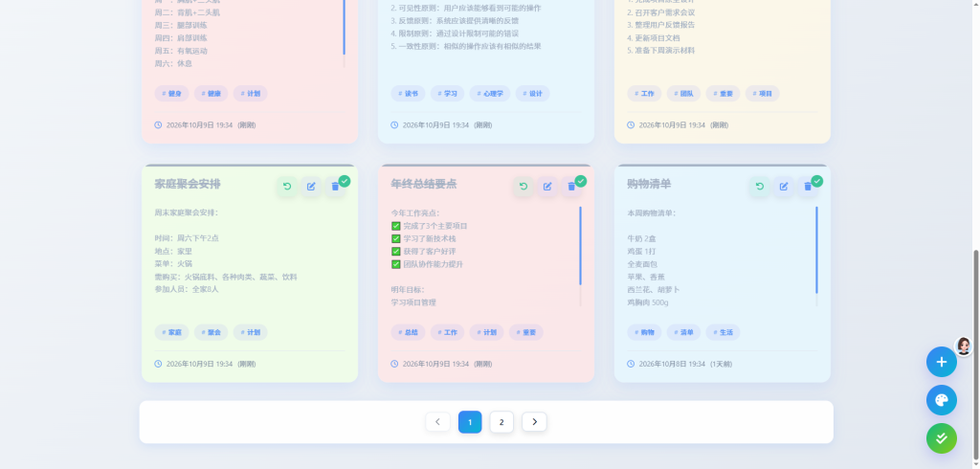Click text 学习项目管理
This screenshot has width=980, height=469.
(413, 302)
